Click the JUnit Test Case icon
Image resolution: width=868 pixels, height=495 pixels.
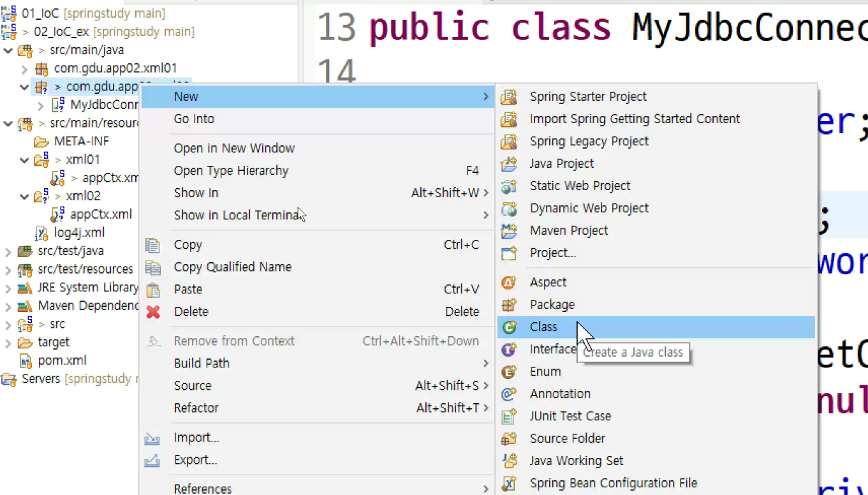click(508, 417)
